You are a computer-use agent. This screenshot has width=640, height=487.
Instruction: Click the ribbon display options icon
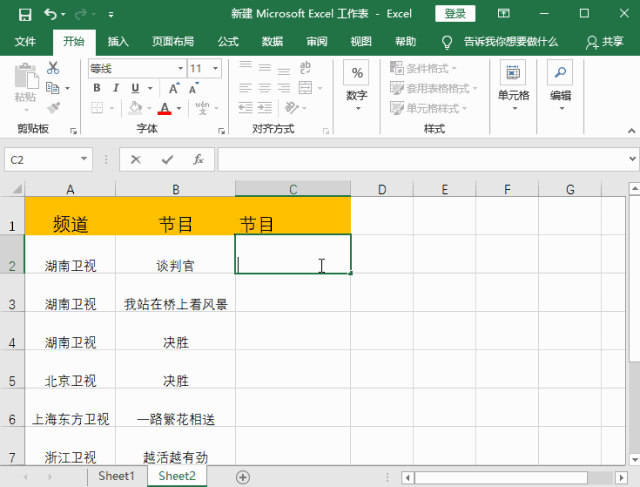point(504,14)
